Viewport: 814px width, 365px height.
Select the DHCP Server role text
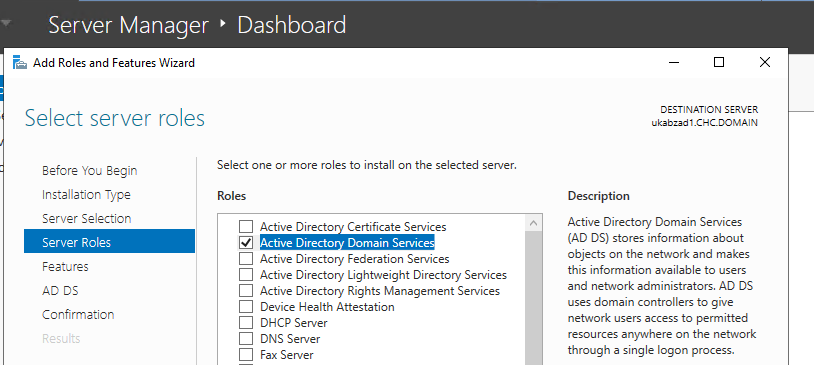[294, 323]
